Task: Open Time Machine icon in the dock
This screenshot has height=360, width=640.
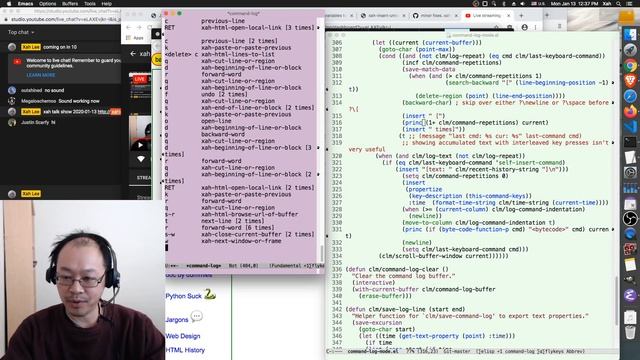Action: tap(630, 173)
